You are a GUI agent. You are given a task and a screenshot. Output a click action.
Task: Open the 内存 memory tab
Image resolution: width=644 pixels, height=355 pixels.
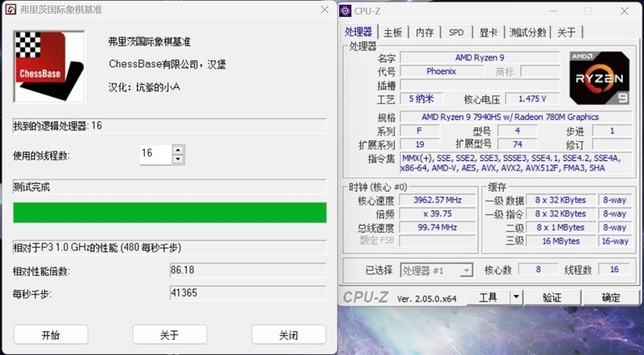tap(425, 32)
